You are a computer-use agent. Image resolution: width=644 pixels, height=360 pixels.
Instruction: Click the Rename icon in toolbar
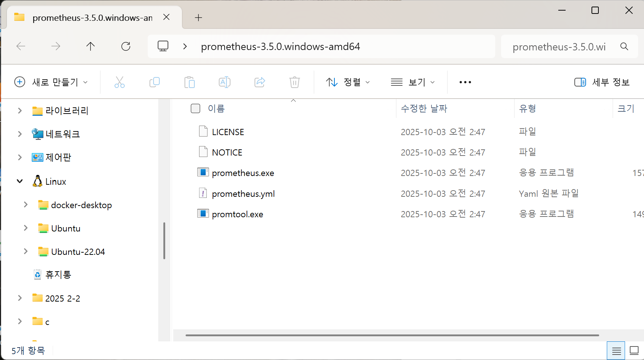225,82
